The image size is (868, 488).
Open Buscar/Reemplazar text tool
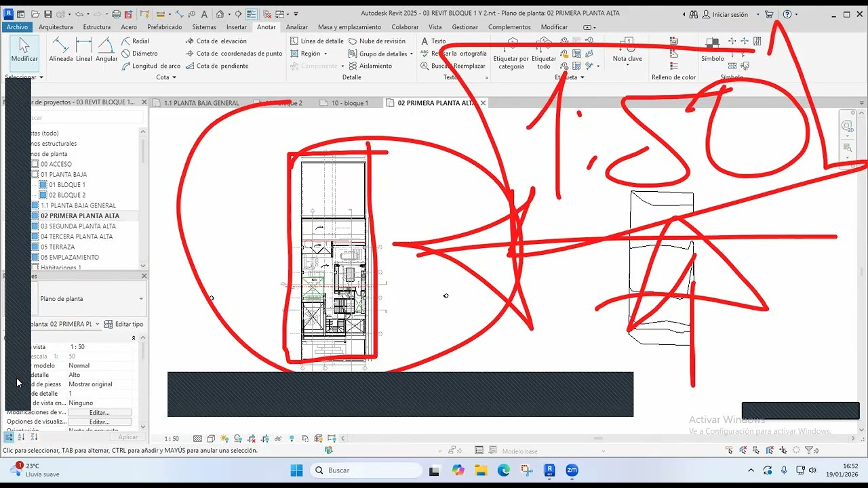point(453,66)
